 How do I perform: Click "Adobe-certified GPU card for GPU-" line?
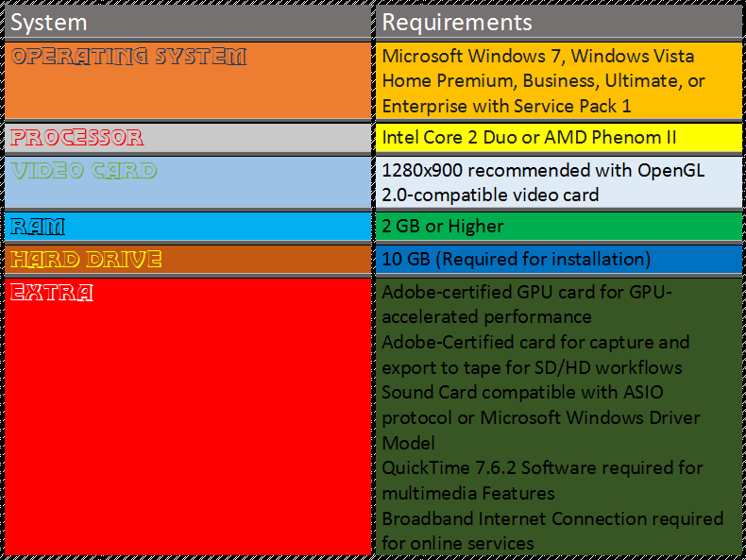pos(527,292)
